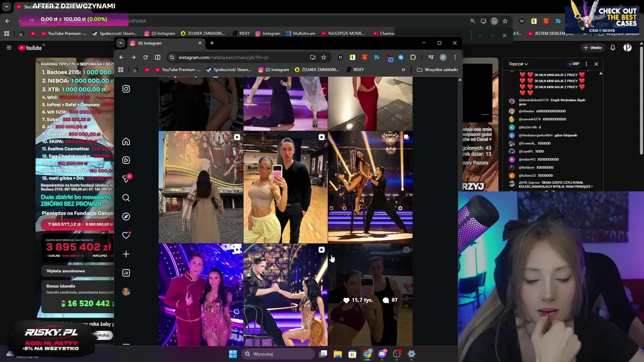Open NAJLEPSZE MOME... bookmark in background window
Viewport: 644px width, 362px height.
coord(343,34)
